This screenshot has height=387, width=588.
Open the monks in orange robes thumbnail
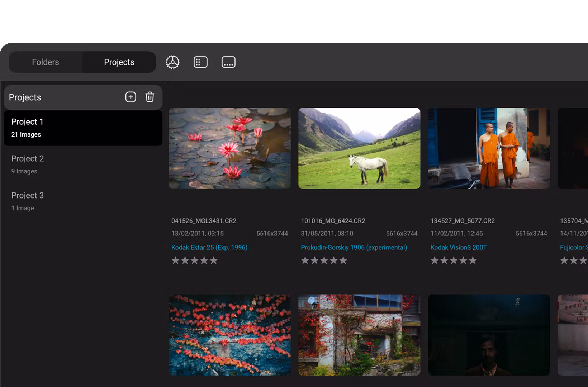pyautogui.click(x=489, y=148)
